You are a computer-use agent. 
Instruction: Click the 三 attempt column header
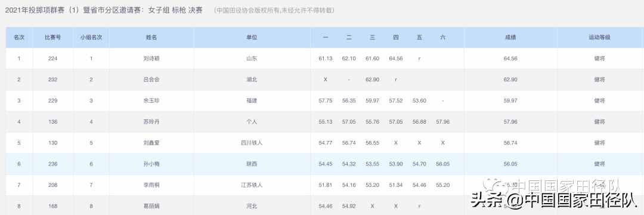click(x=372, y=37)
